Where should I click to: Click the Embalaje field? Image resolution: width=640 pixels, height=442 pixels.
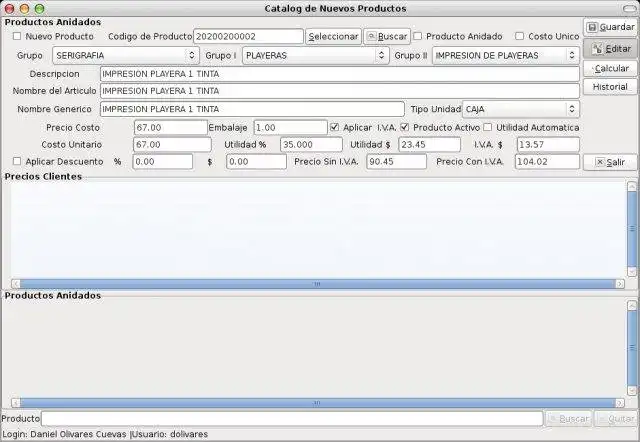[x=290, y=127]
